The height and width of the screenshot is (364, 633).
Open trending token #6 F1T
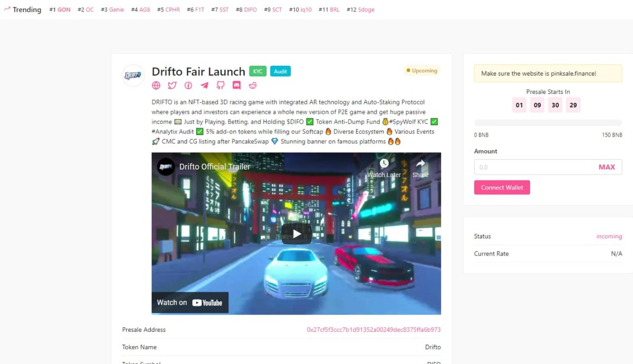196,9
